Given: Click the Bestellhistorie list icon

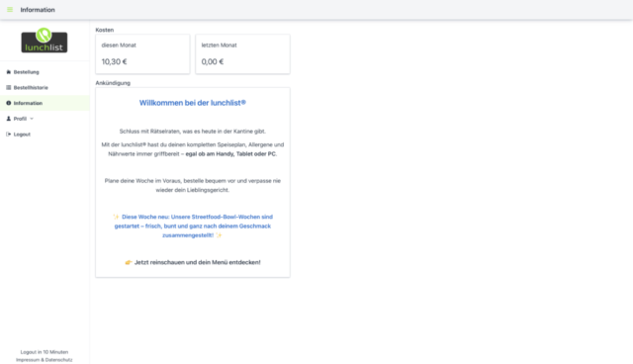Looking at the screenshot, I should 9,88.
